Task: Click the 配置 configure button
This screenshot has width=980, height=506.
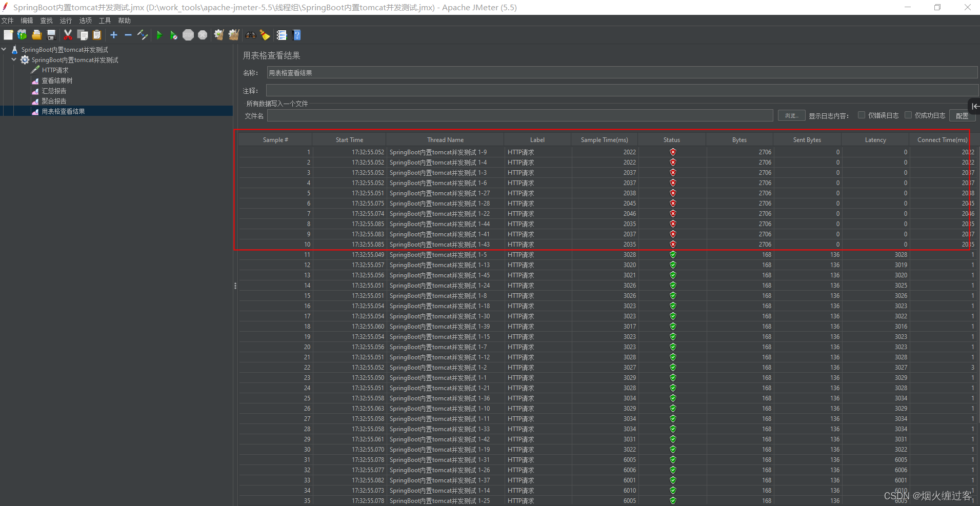Action: [962, 115]
